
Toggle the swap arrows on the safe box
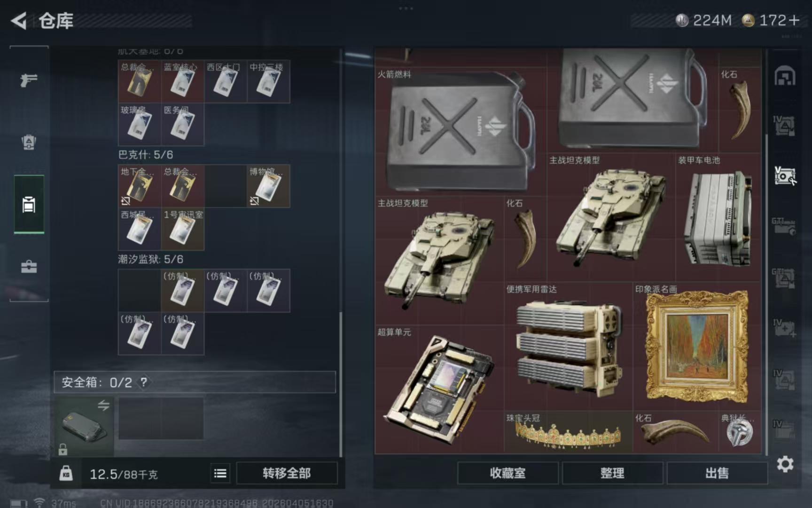[103, 405]
